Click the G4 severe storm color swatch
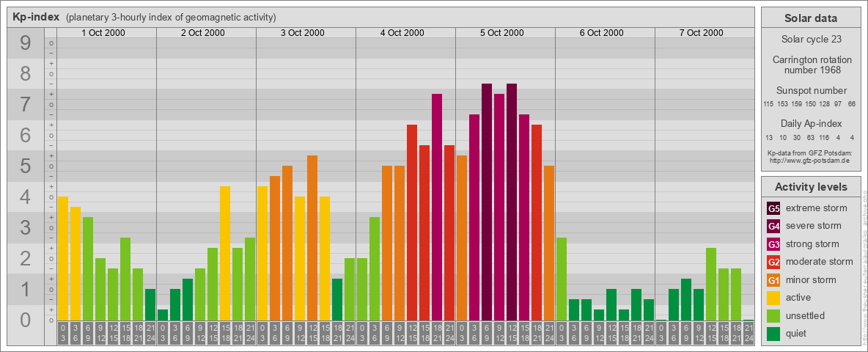 click(773, 227)
